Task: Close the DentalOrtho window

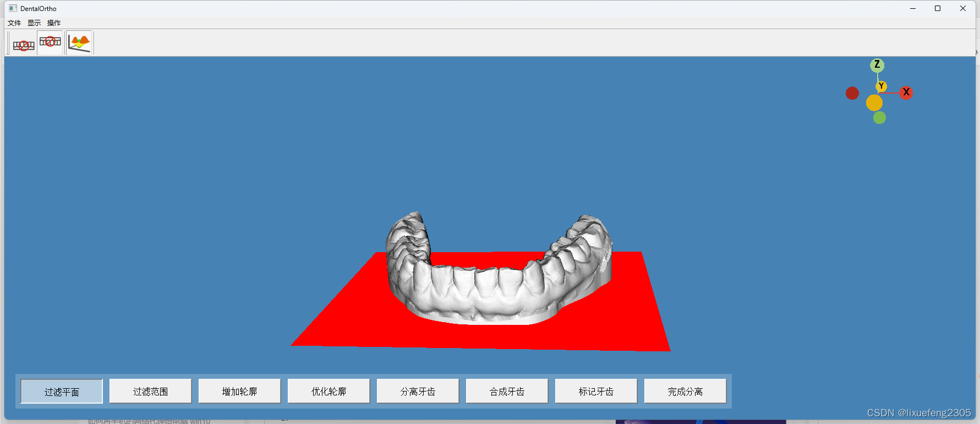Action: click(x=963, y=8)
